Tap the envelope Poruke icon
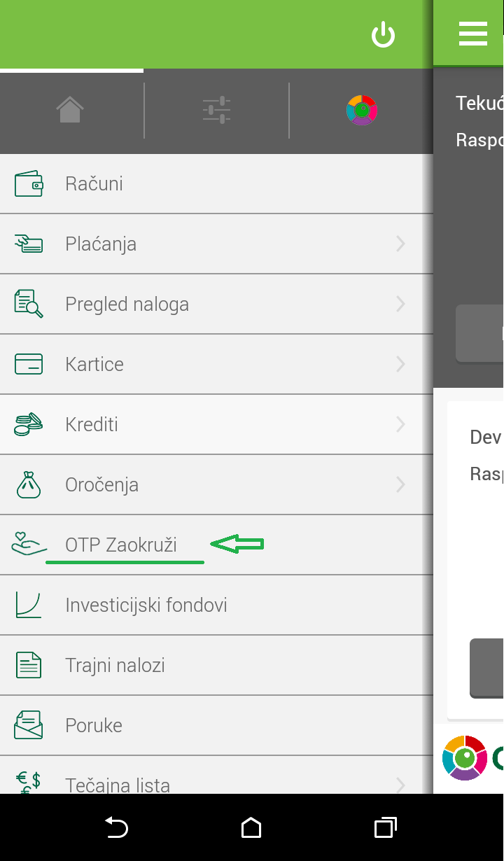The image size is (504, 861). [x=29, y=725]
